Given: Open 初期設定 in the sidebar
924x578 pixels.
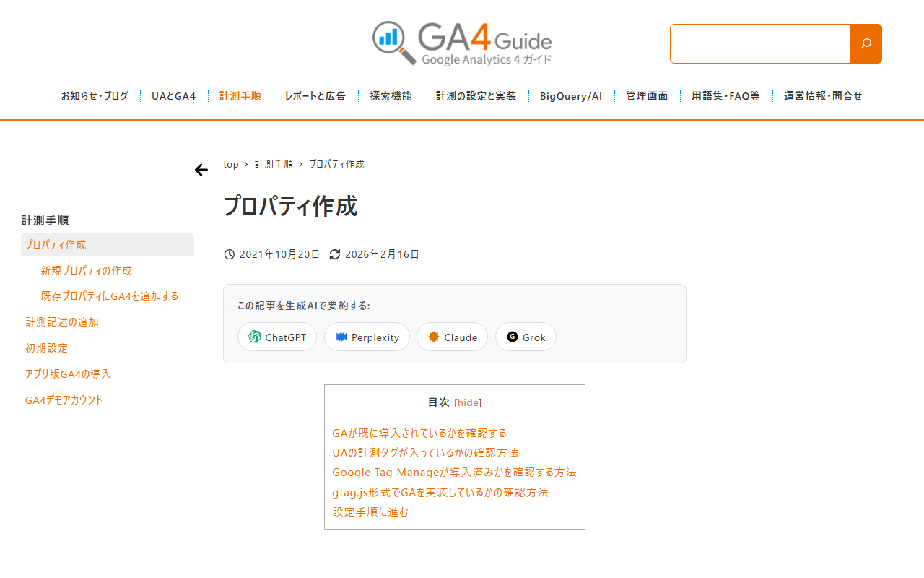Looking at the screenshot, I should 46,348.
